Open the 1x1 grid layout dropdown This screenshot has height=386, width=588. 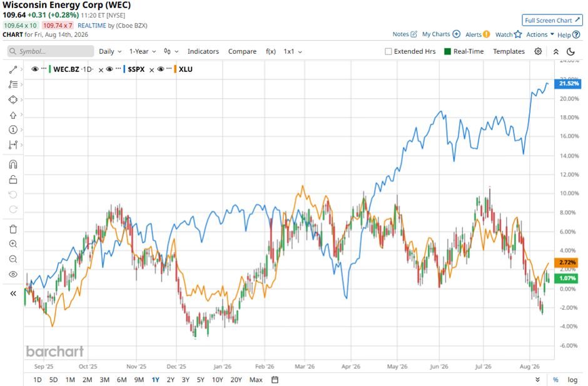(293, 51)
